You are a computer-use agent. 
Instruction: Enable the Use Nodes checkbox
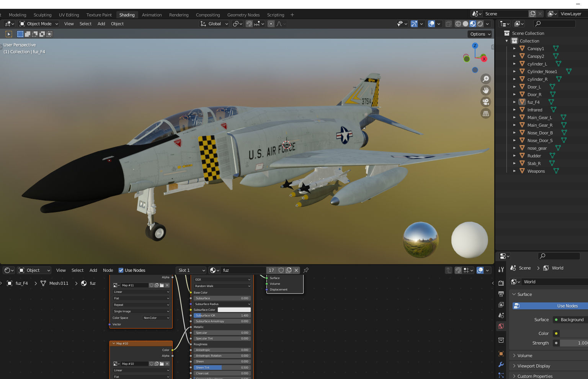pos(121,270)
